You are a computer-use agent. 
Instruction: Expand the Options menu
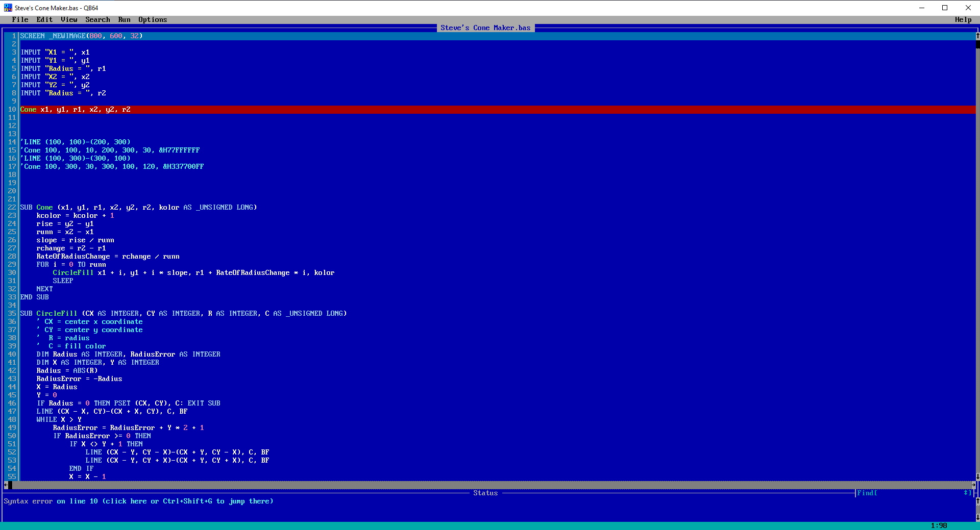(x=153, y=19)
